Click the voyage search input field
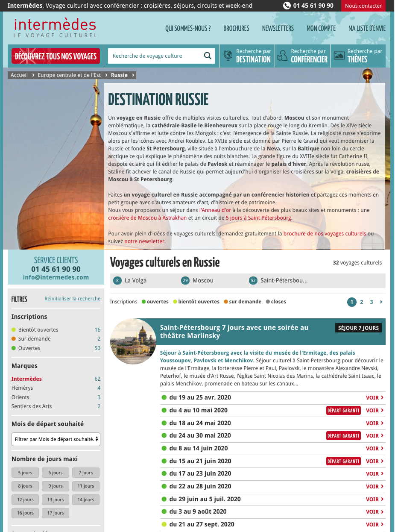 click(x=154, y=56)
